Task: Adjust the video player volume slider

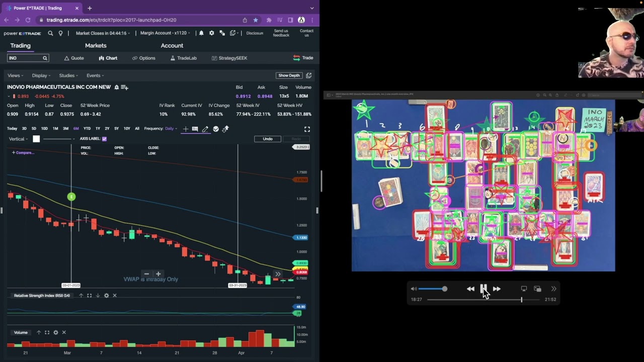Action: [x=432, y=289]
